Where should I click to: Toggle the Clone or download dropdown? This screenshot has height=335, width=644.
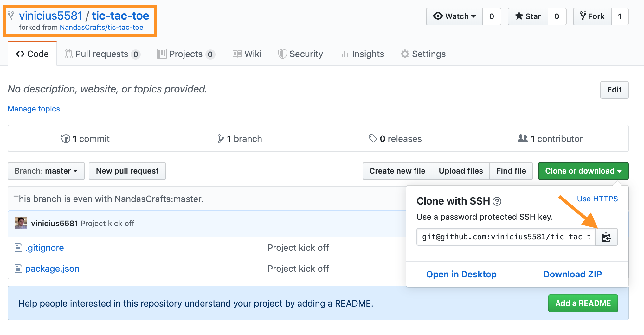pos(583,171)
